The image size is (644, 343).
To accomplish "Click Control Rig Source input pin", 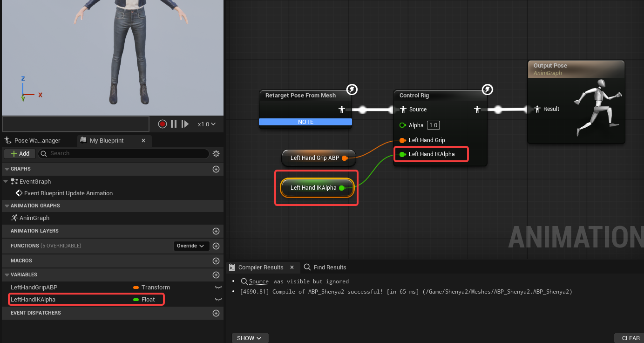I will [403, 110].
